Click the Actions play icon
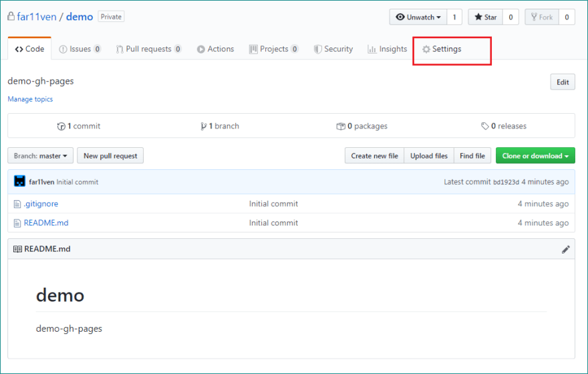 (x=201, y=50)
